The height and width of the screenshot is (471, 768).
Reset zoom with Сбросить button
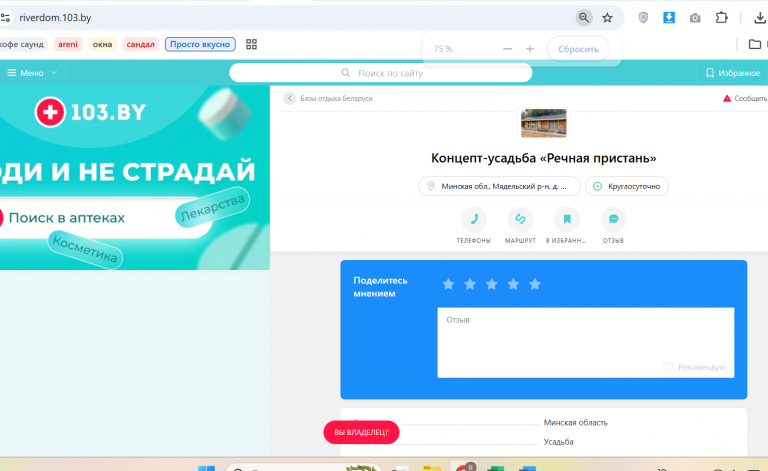tap(578, 49)
